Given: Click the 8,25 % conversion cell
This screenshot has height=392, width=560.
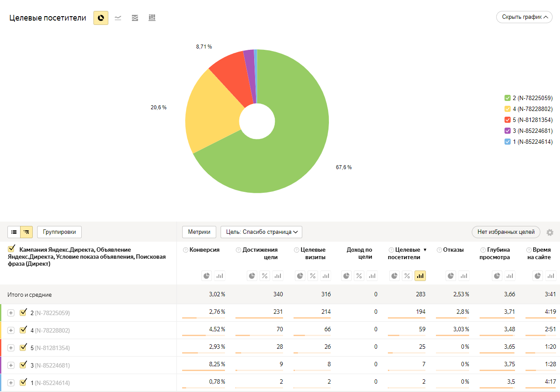Looking at the screenshot, I should [217, 364].
